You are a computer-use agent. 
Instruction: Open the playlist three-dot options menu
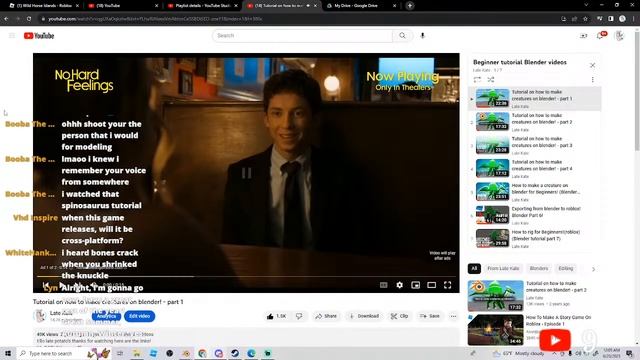593,80
